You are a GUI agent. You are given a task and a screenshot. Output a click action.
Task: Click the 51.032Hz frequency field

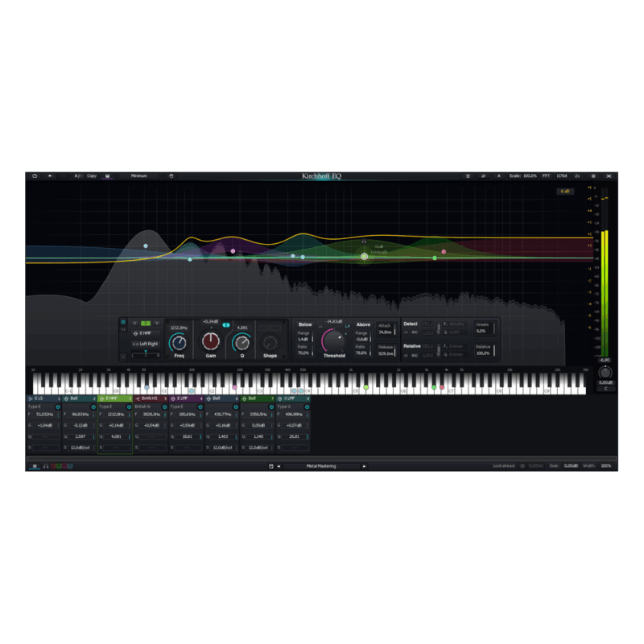tap(45, 415)
